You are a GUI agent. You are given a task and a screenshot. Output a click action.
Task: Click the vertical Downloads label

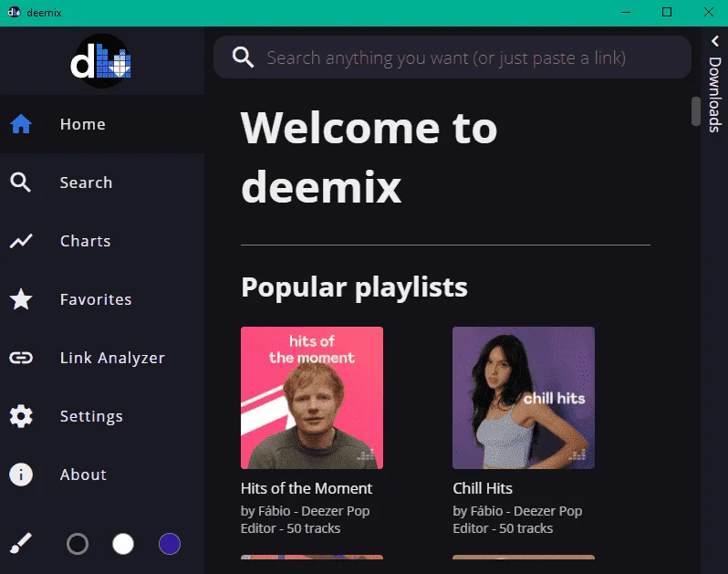coord(715,94)
